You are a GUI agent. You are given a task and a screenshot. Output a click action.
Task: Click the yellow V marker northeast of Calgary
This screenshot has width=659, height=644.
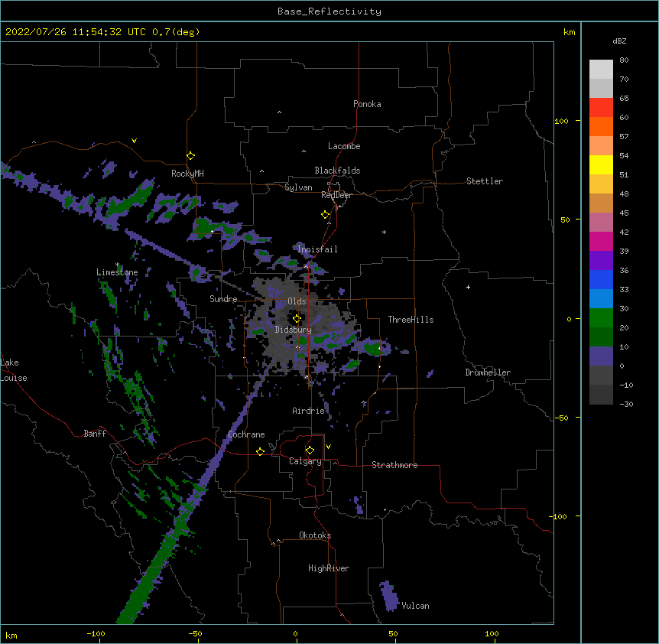(328, 447)
